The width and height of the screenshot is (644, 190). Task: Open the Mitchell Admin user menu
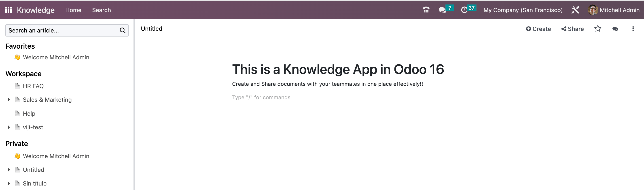click(x=614, y=10)
